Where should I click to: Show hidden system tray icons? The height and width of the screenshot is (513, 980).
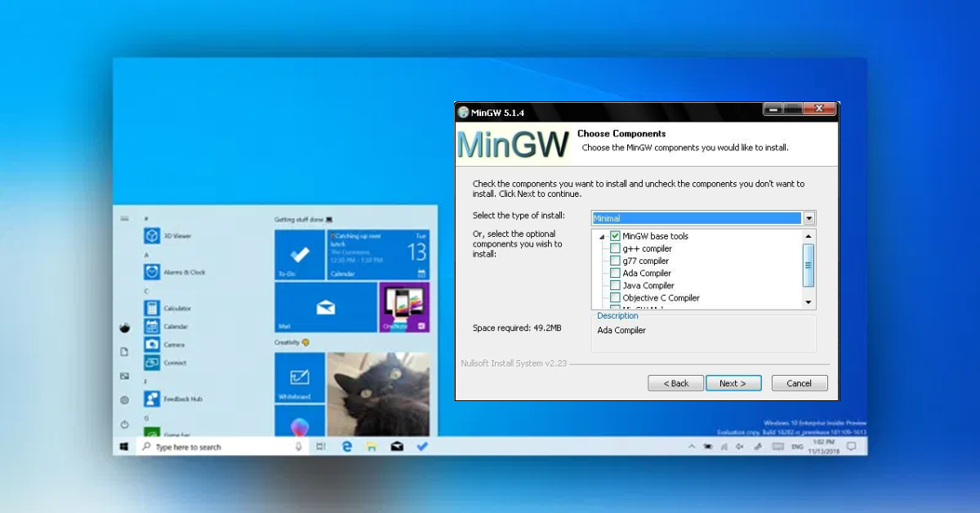692,447
